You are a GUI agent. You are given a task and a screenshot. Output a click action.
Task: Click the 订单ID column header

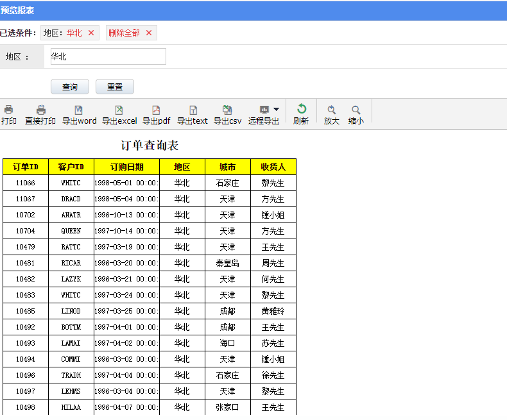(26, 167)
